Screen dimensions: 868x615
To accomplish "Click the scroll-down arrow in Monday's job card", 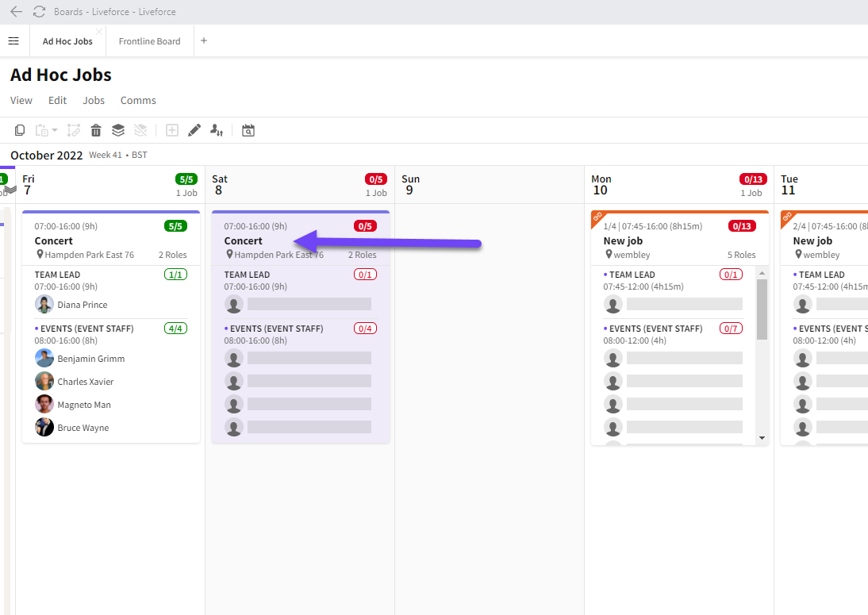I will 762,438.
